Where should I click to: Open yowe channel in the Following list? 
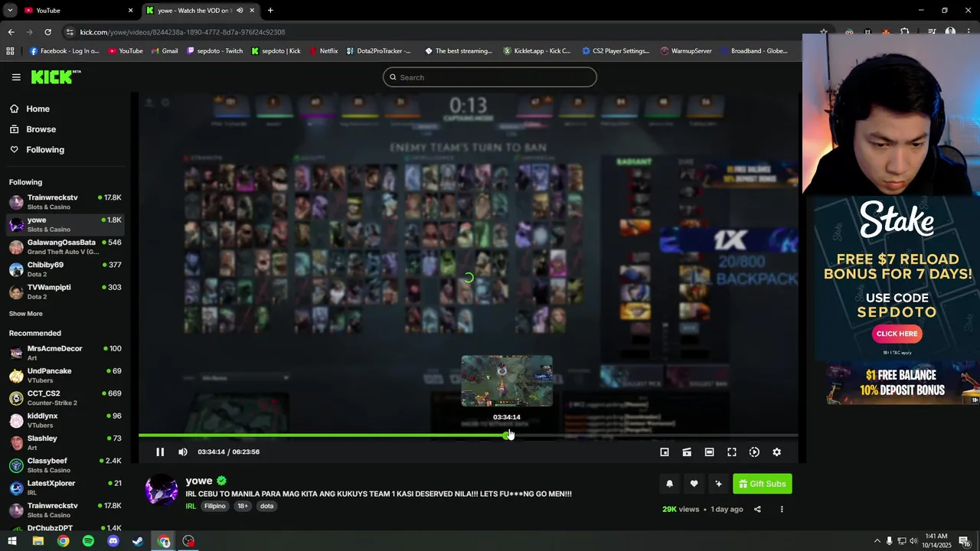click(67, 224)
